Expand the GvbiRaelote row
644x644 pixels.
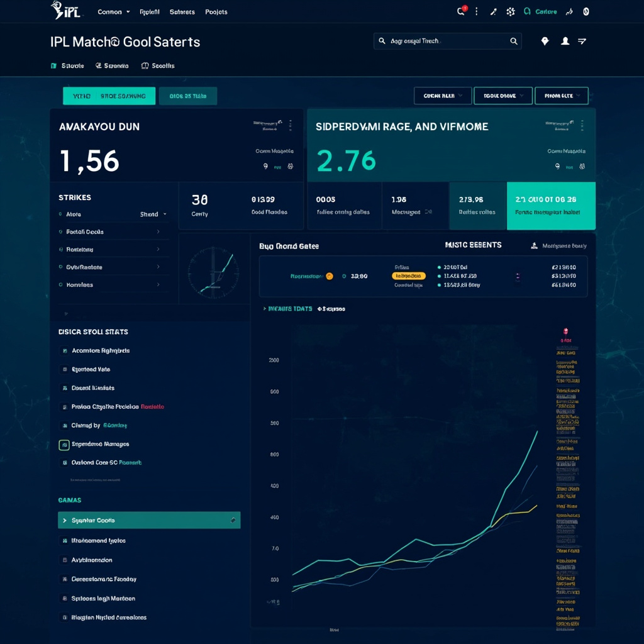[114, 267]
